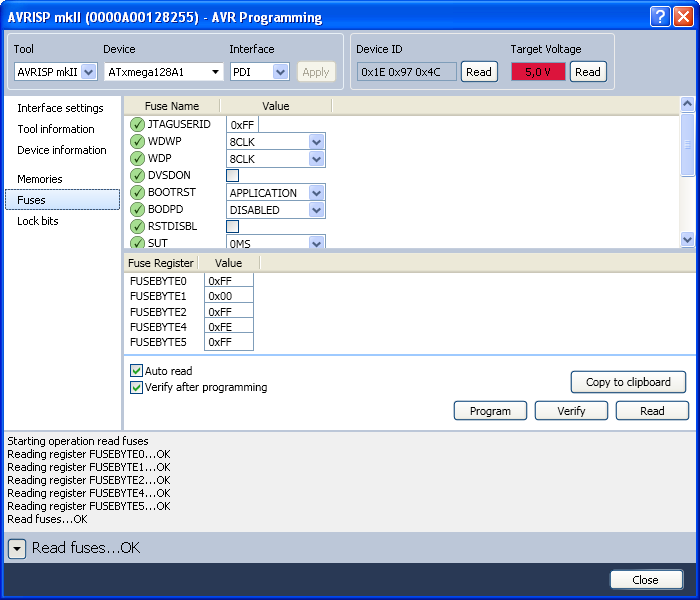Image resolution: width=700 pixels, height=600 pixels.
Task: Click the red 5,0 V target voltage field
Action: pos(538,72)
